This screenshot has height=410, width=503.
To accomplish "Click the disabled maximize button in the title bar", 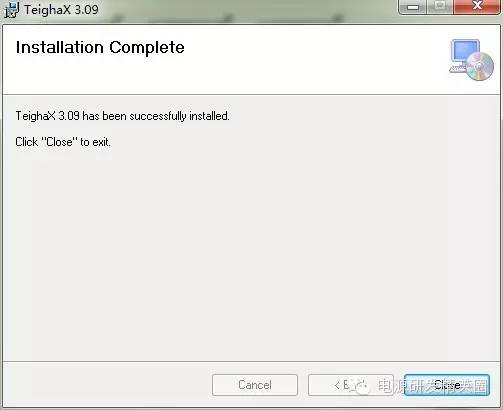I will (440, 7).
